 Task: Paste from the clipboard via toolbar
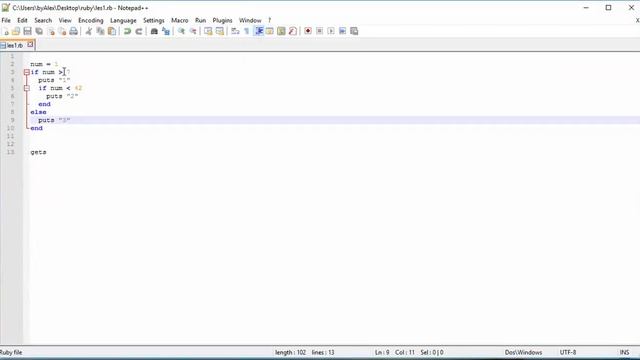pos(111,31)
